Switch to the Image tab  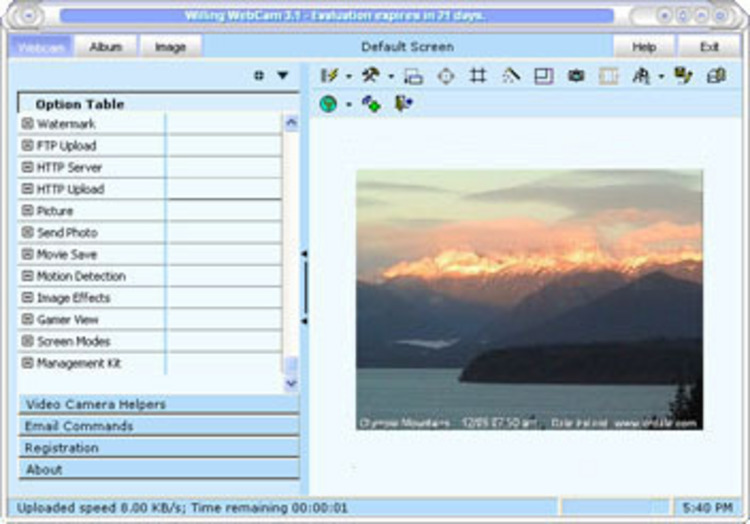coord(170,47)
